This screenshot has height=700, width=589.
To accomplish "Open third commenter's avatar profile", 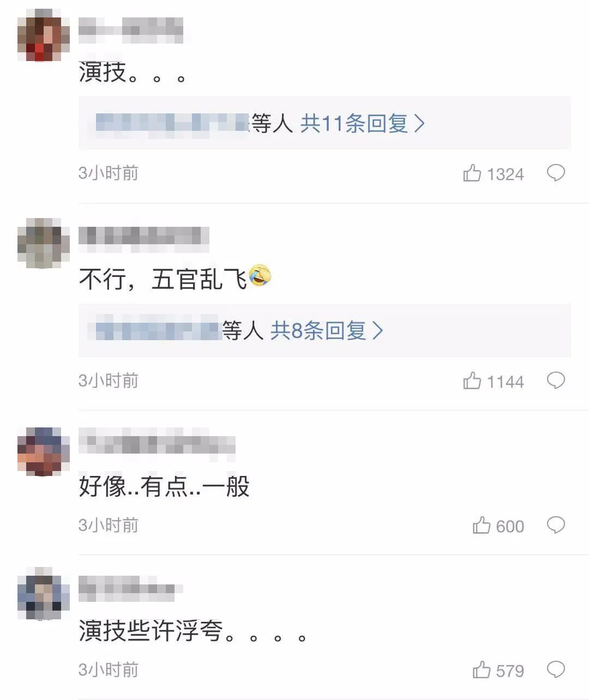I will (x=43, y=451).
